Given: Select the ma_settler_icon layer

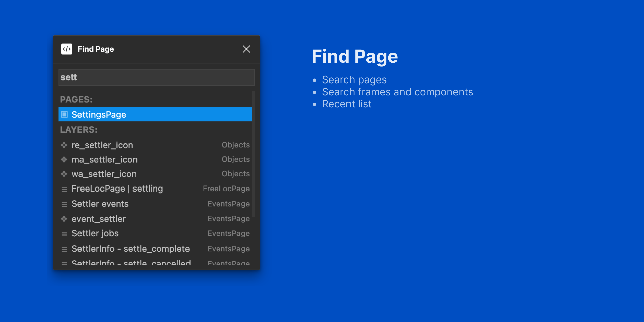Looking at the screenshot, I should 155,159.
